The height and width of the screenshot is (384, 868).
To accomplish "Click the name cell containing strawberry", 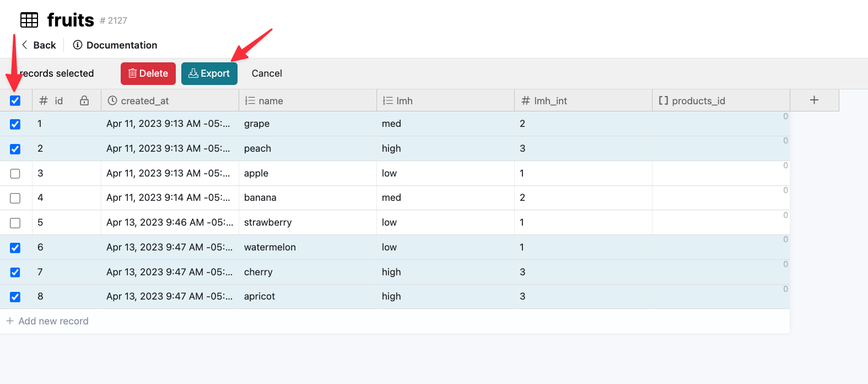I will pyautogui.click(x=308, y=222).
